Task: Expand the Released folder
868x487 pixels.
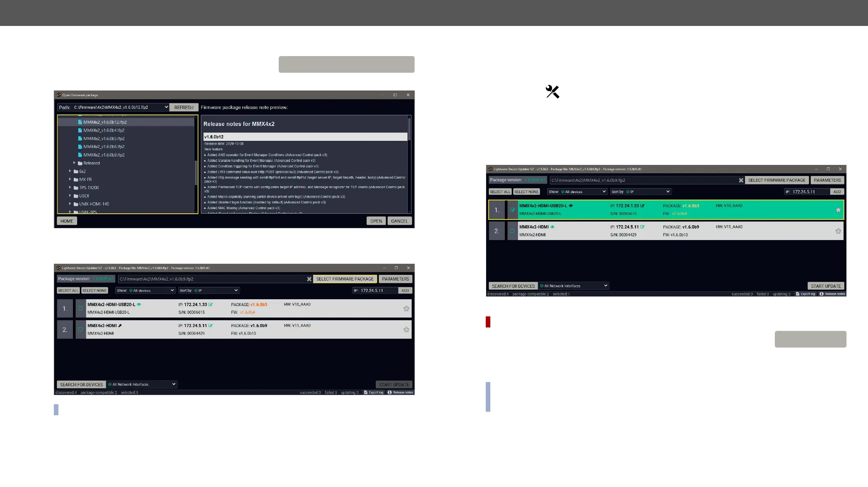Action: coord(74,163)
